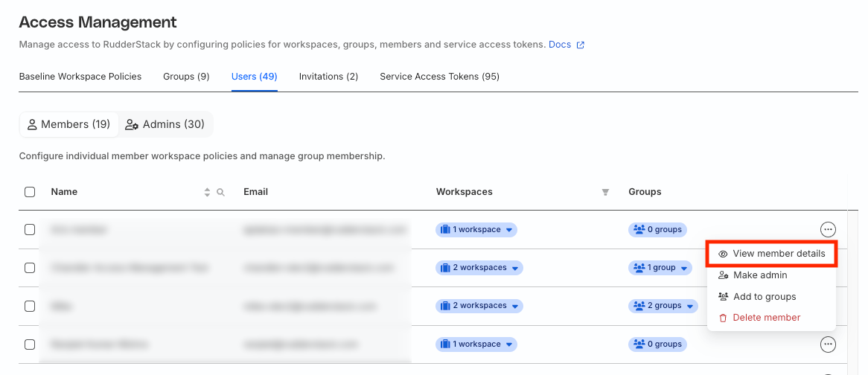Expand 2 workspaces dropdown in third row
Viewport: 868px width, 375px height.
click(479, 306)
